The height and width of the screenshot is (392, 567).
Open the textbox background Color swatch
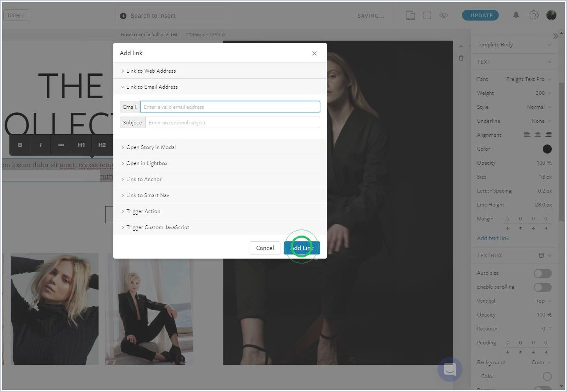click(547, 376)
